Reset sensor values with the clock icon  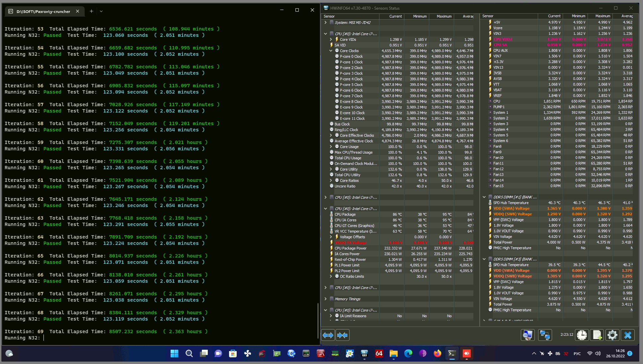(x=582, y=335)
